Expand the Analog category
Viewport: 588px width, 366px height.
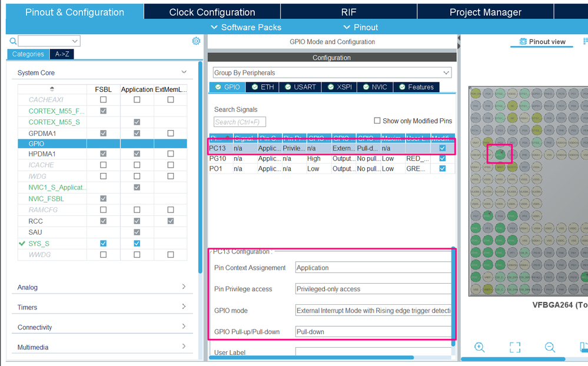point(184,287)
